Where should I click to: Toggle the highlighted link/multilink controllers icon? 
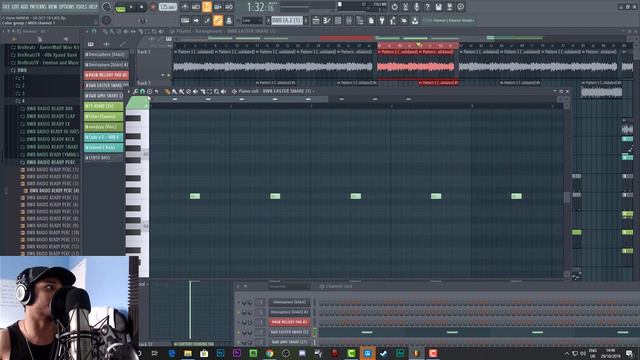tap(218, 20)
